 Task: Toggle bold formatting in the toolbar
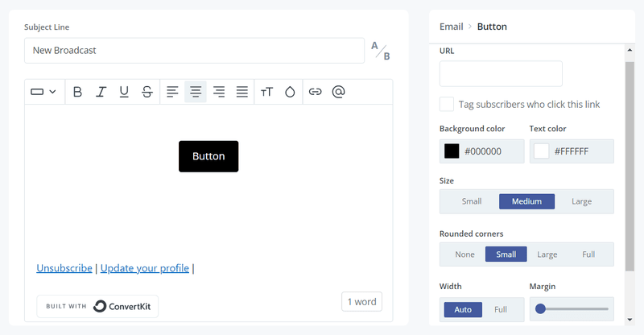click(77, 92)
